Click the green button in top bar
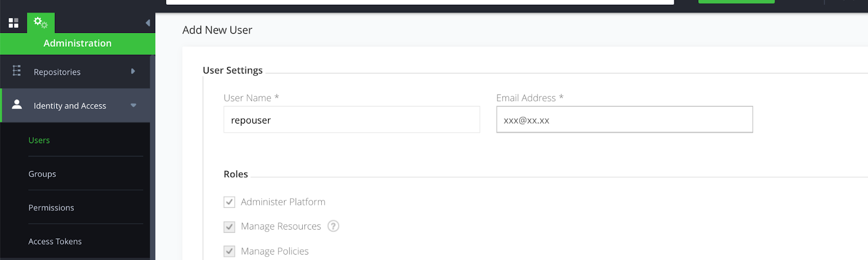This screenshot has height=260, width=868. coord(736,2)
